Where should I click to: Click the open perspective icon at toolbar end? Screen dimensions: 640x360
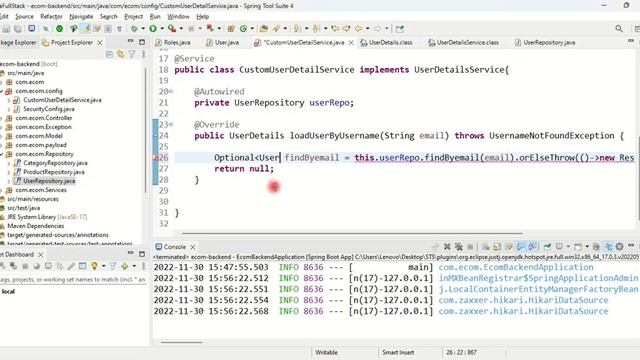[x=399, y=29]
